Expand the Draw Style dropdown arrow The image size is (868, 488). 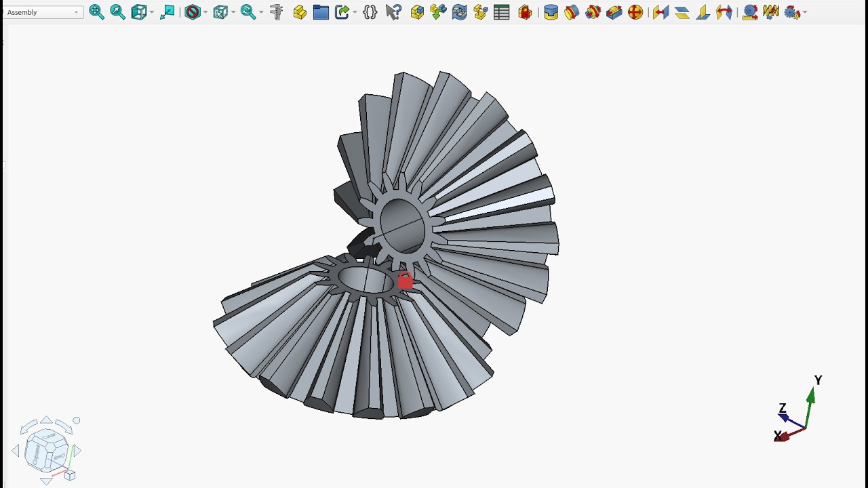pyautogui.click(x=151, y=12)
